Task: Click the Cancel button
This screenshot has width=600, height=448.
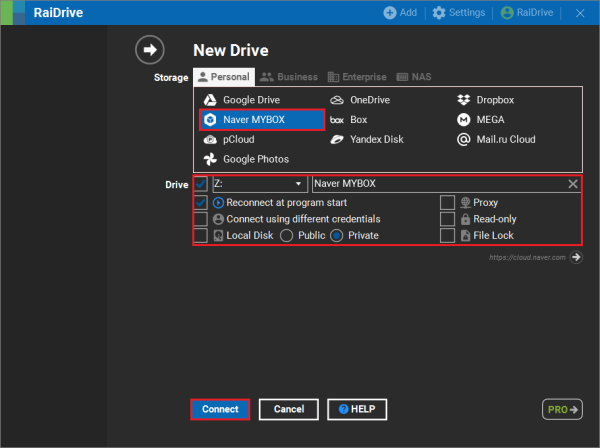Action: [289, 409]
